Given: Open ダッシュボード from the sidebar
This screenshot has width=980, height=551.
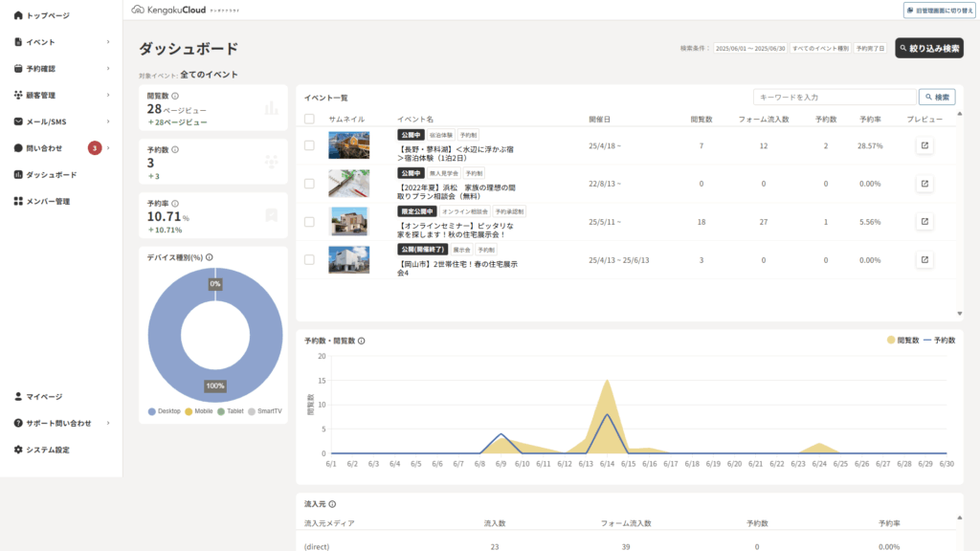Looking at the screenshot, I should 52,175.
